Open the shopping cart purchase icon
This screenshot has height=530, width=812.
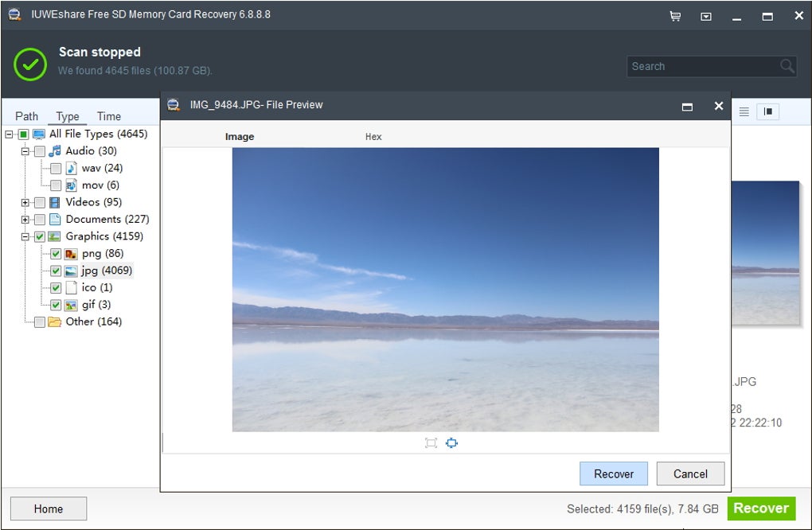tap(675, 16)
